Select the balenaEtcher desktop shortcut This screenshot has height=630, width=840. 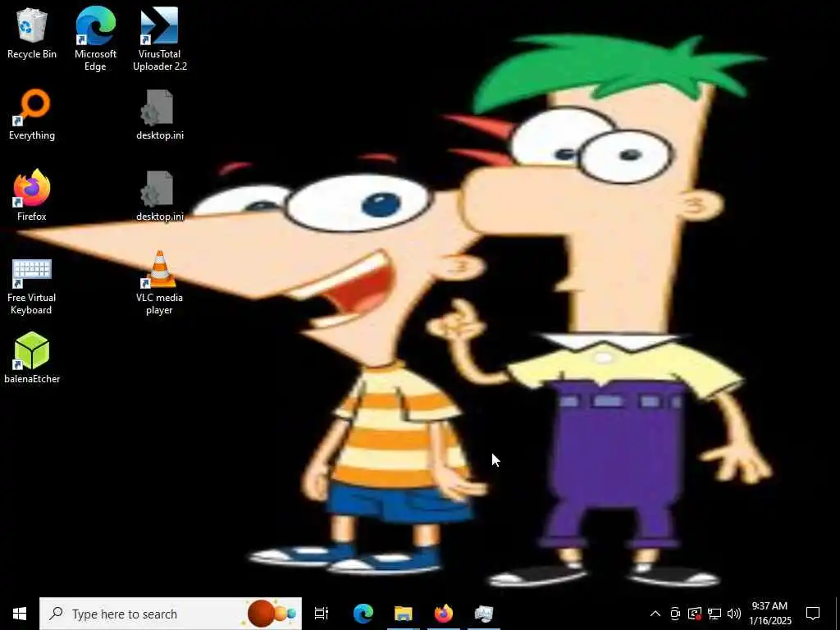(x=32, y=358)
